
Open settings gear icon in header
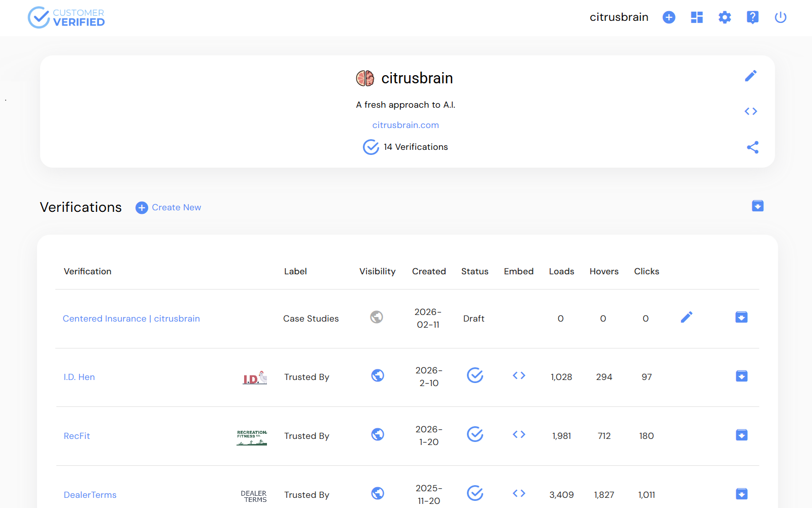tap(725, 17)
